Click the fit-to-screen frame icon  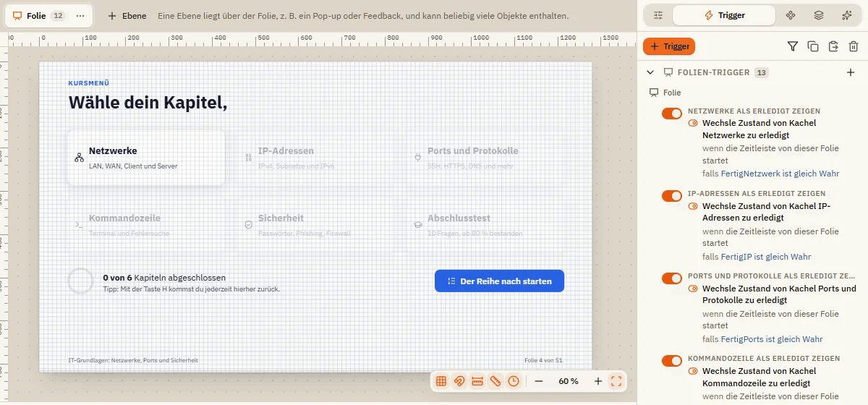[616, 381]
